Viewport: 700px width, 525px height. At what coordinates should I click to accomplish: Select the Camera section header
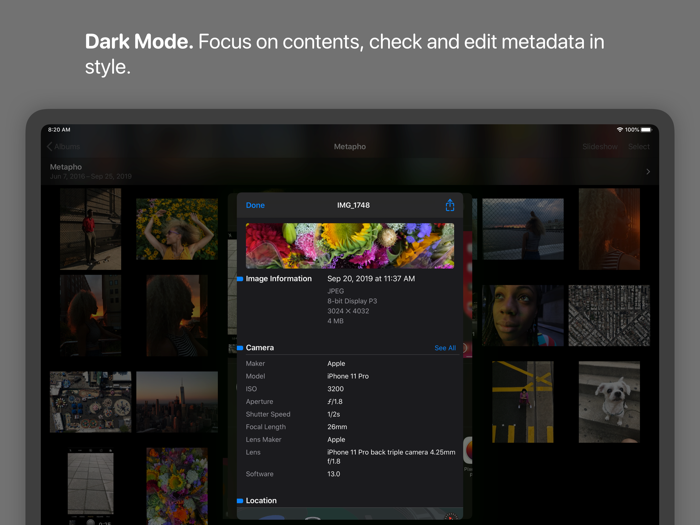(x=260, y=348)
